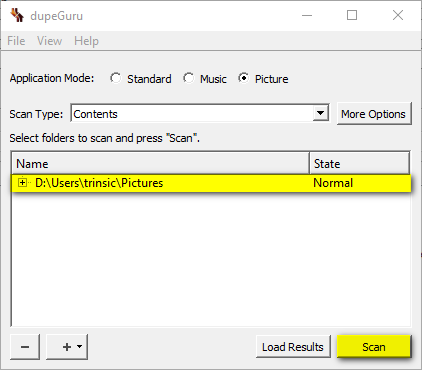Open the Scan Type dropdown arrow
The image size is (422, 370).
(x=320, y=113)
